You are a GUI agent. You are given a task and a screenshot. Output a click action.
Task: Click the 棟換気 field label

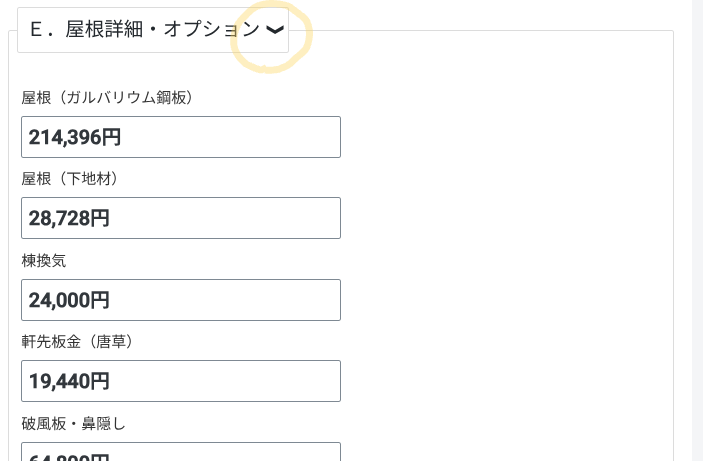(44, 260)
